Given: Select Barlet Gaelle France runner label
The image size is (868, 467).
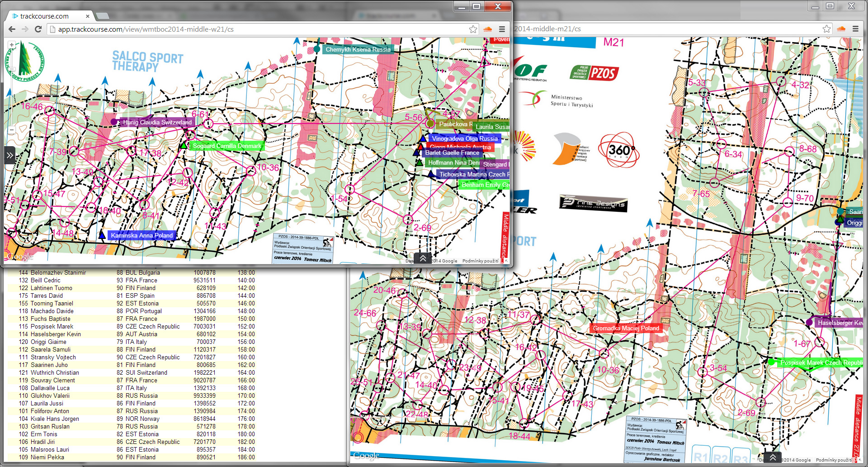Looking at the screenshot, I should point(452,152).
